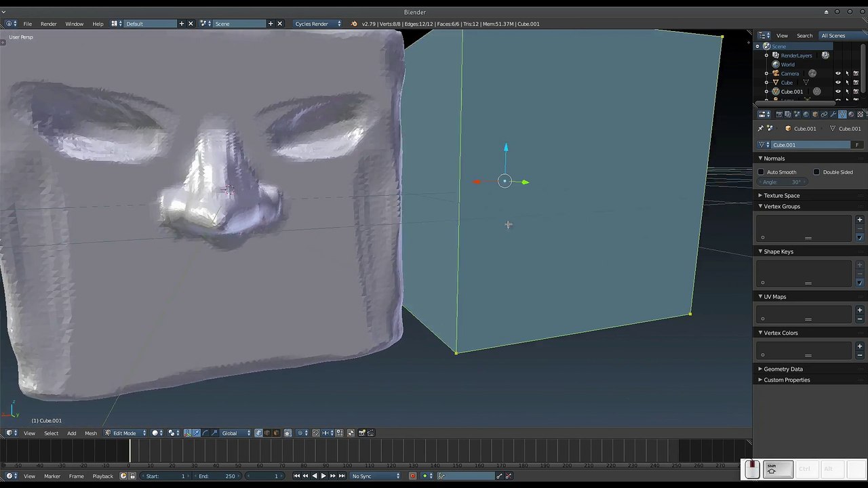Image resolution: width=868 pixels, height=488 pixels.
Task: Jump to the first frame
Action: [x=296, y=476]
